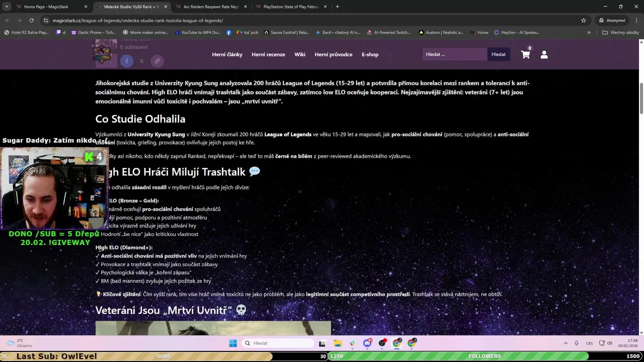Open Hotel R2 Bahia Play bookmark
Image resolution: width=644 pixels, height=362 pixels.
pyautogui.click(x=27, y=33)
